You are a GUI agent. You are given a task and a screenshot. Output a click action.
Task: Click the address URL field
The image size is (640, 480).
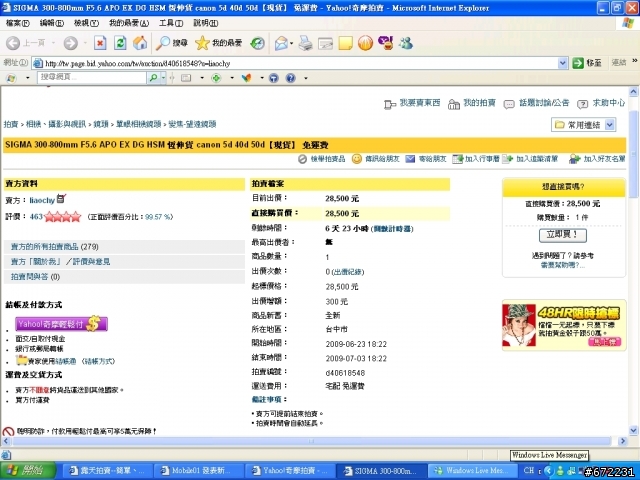[x=300, y=63]
